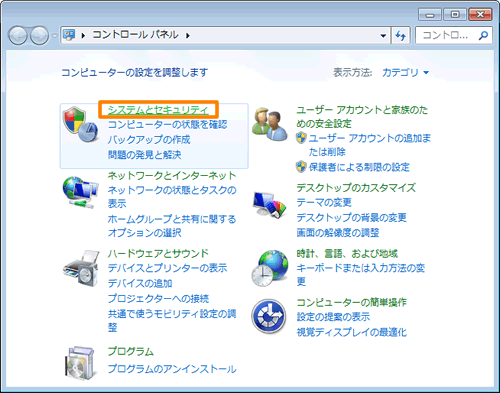Click the Network and Internet globe icon
The height and width of the screenshot is (393, 500).
(80, 192)
